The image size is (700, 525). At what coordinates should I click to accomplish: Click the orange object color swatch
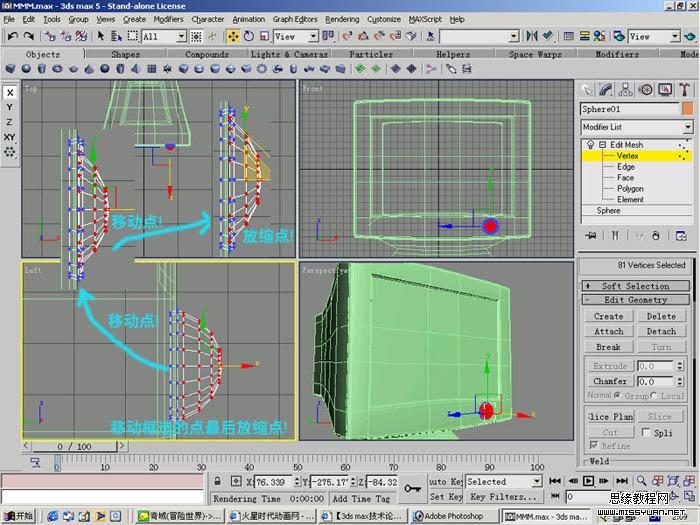(x=688, y=109)
